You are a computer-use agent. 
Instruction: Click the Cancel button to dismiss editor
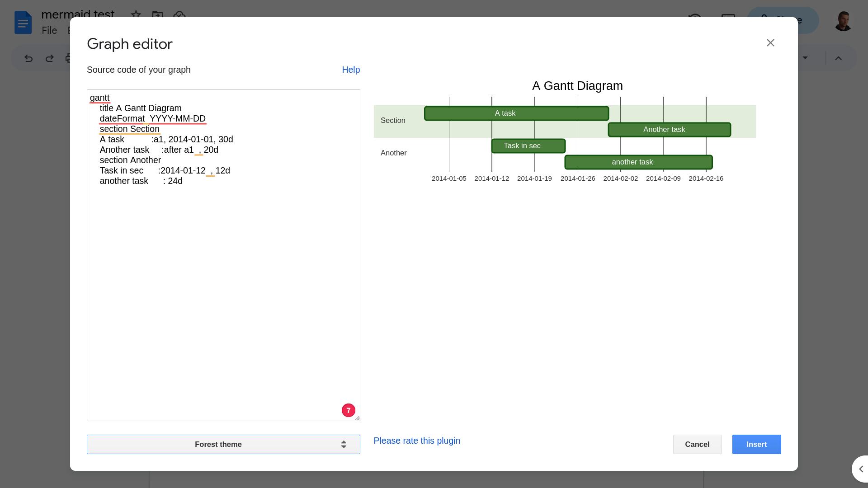click(x=697, y=444)
